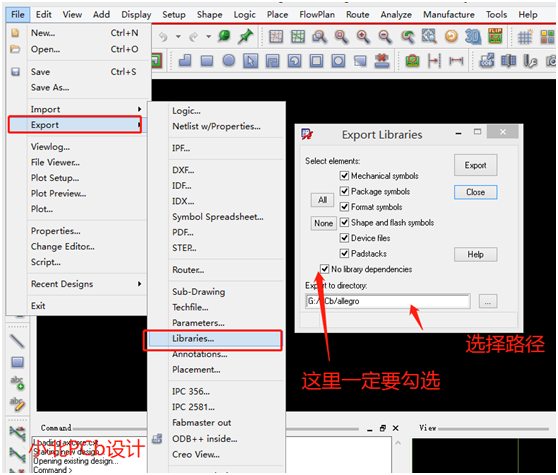
Task: Toggle Format symbols checkbox
Action: (x=344, y=207)
